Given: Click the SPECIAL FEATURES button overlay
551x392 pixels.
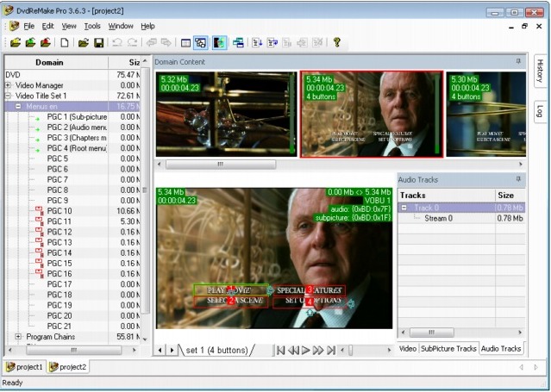Looking at the screenshot, I should tap(310, 290).
